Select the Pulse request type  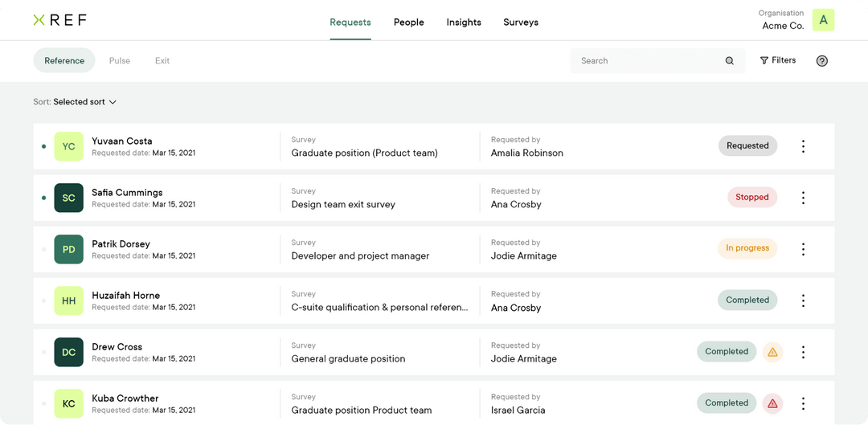click(x=120, y=61)
